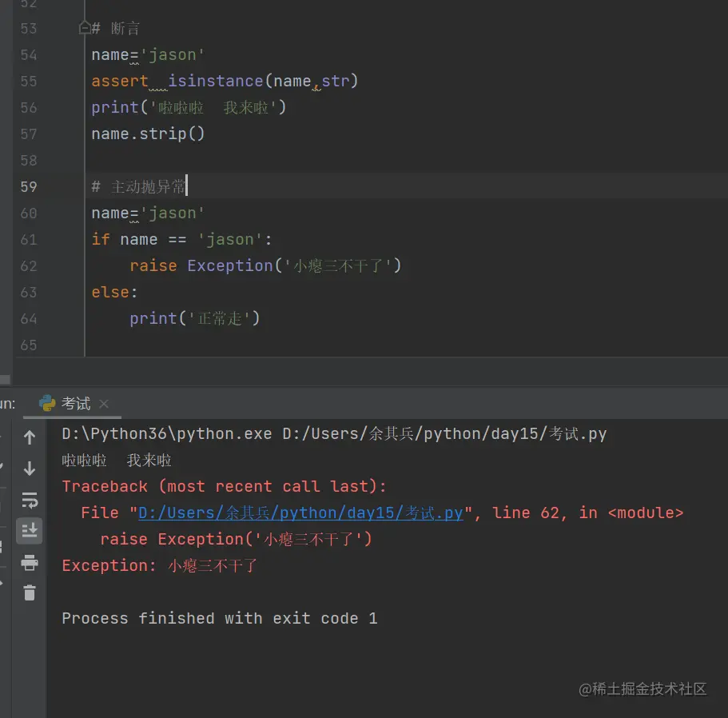Image resolution: width=728 pixels, height=718 pixels.
Task: Click name='jason' on line 60
Action: pos(148,213)
